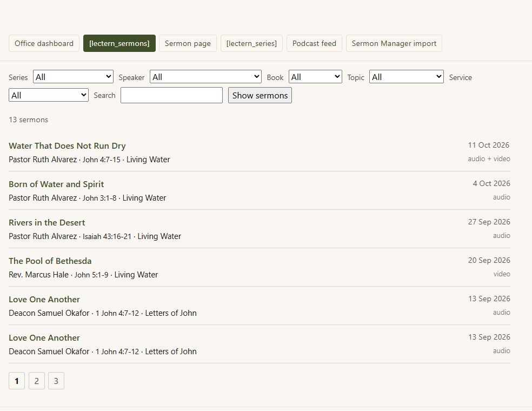Open the Topic filter dropdown
The width and height of the screenshot is (532, 411).
[x=406, y=77]
